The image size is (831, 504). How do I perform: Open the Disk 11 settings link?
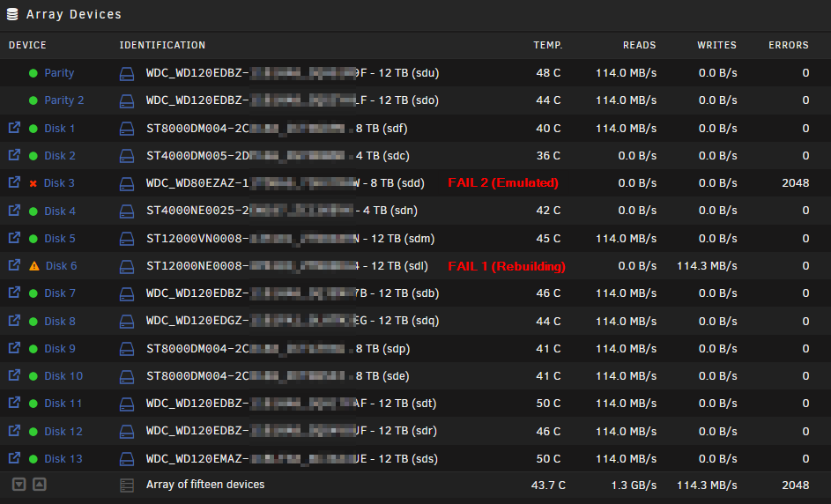63,404
